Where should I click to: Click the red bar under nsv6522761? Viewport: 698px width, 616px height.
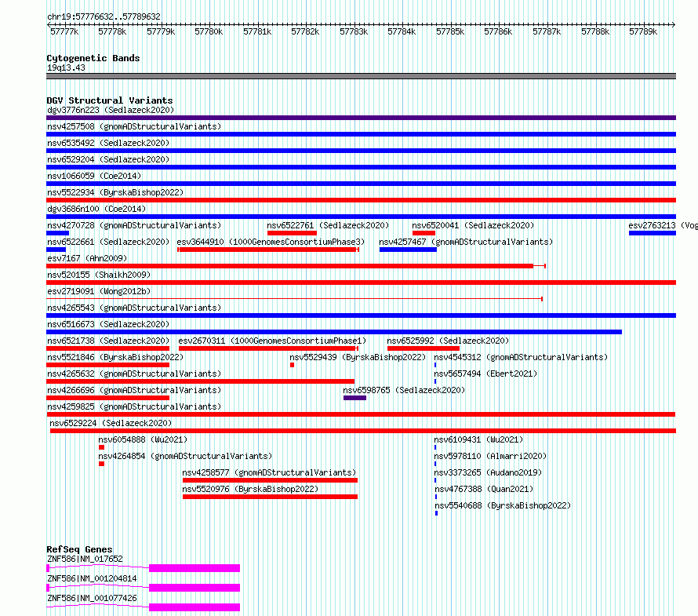[x=292, y=233]
